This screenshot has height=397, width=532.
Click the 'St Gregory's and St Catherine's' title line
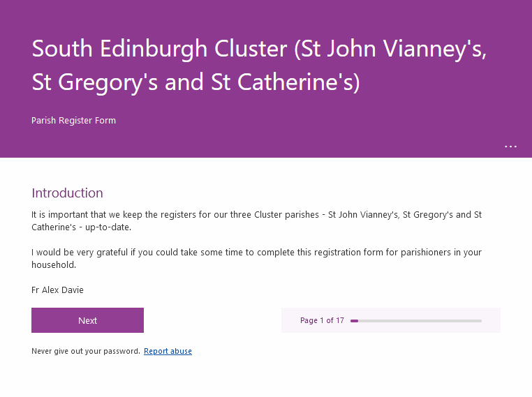tap(195, 82)
